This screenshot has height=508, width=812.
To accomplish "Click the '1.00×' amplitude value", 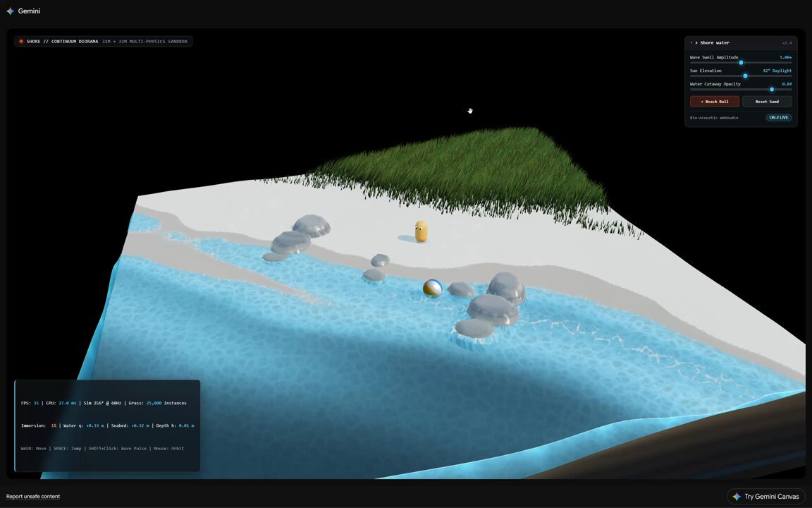I will (785, 58).
